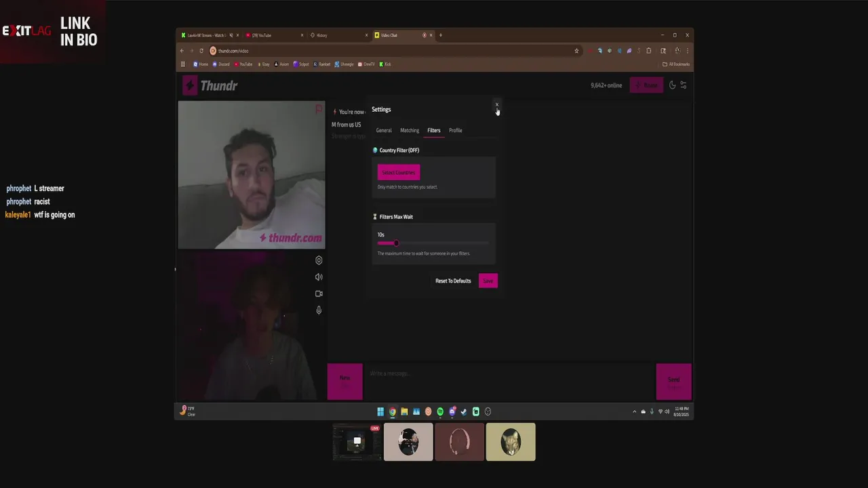This screenshot has height=488, width=868.
Task: Switch to the General settings tab
Action: (x=384, y=130)
